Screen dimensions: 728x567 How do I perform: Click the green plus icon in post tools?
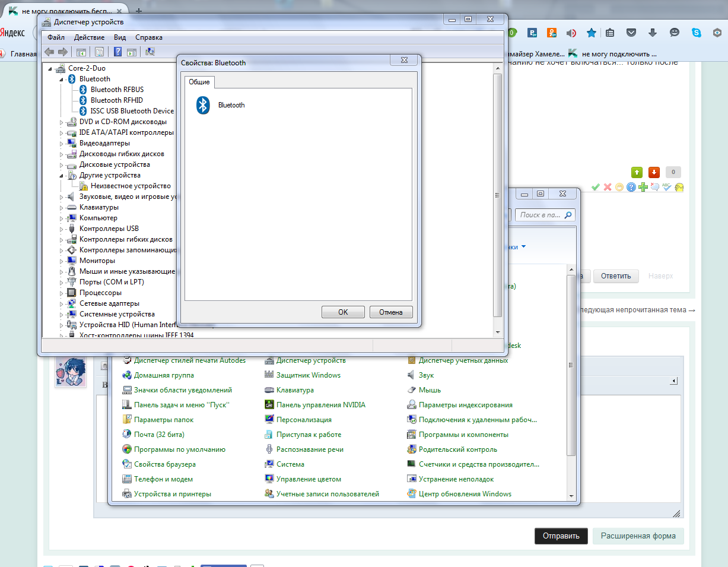[643, 187]
